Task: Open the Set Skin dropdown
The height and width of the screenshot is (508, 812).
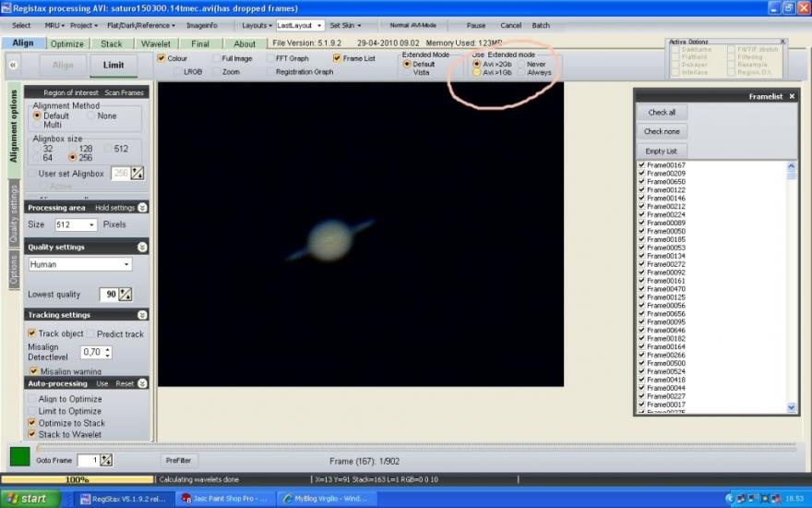Action: tap(345, 26)
